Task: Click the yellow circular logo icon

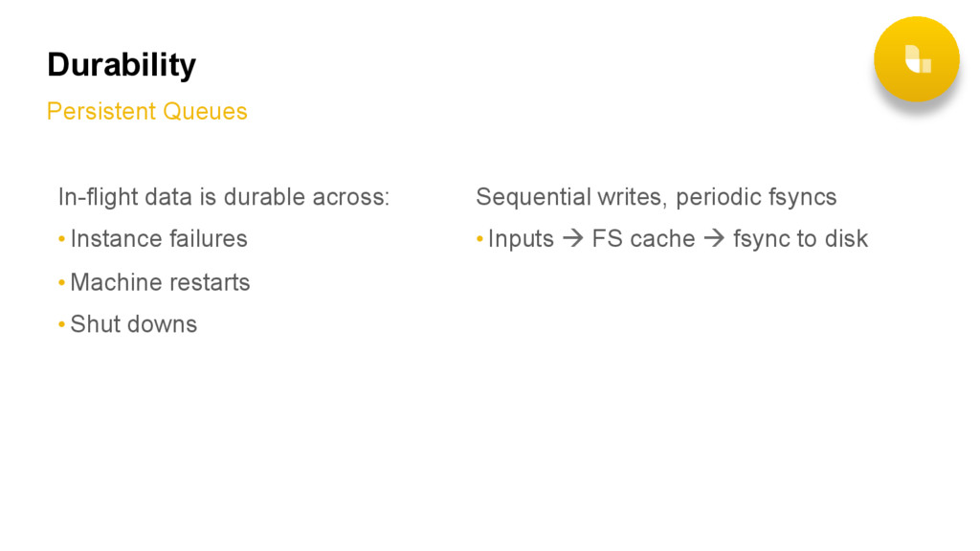Action: point(916,58)
